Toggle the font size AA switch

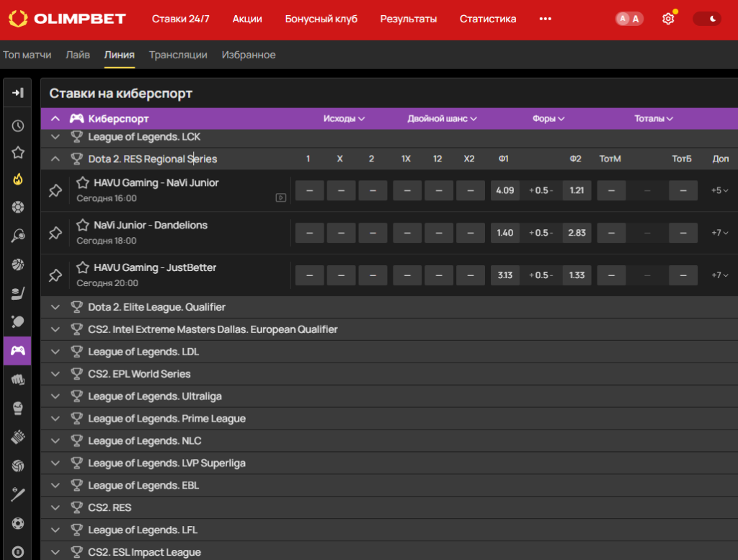point(629,19)
